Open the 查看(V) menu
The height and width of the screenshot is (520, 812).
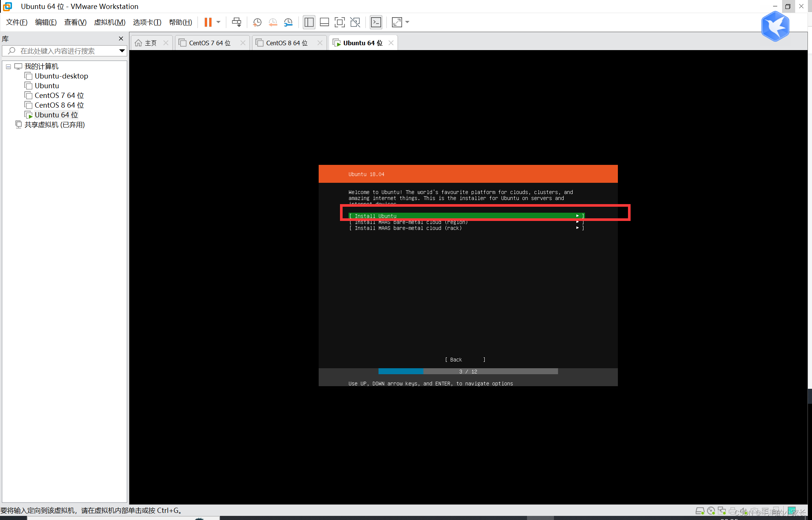coord(75,22)
